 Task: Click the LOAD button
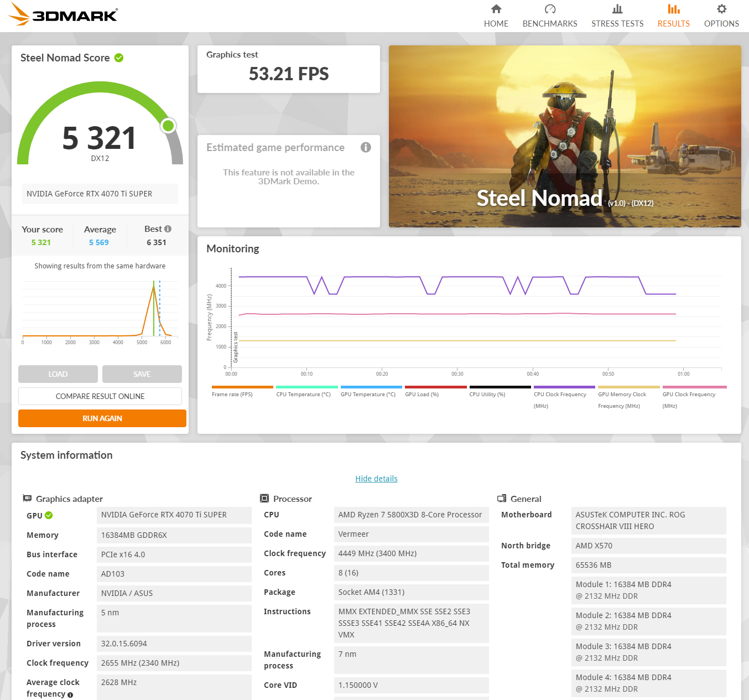pyautogui.click(x=58, y=374)
